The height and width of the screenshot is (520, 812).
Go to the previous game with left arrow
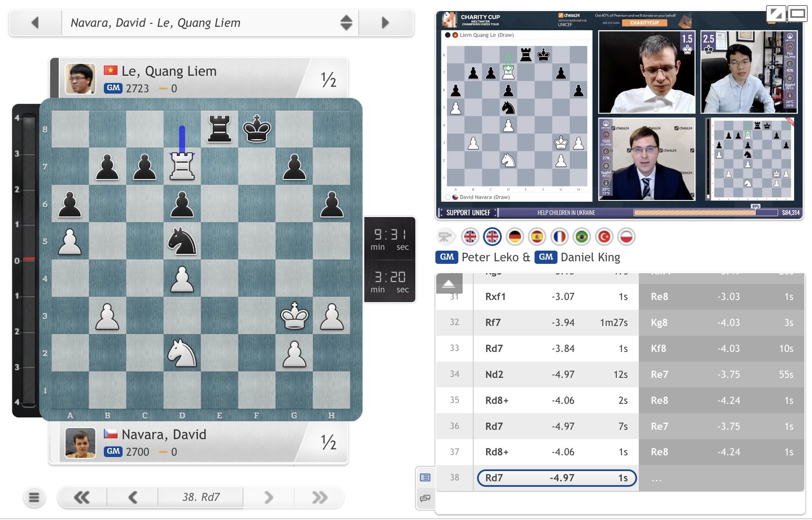[x=35, y=23]
